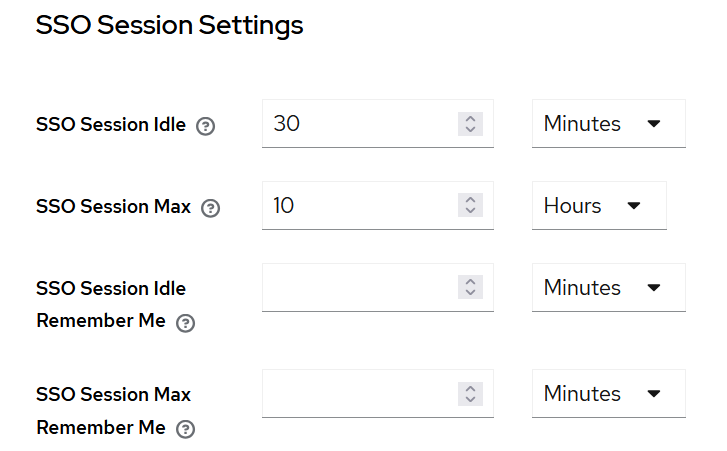
Task: Click the SSO Session Idle field showing 30
Action: click(x=360, y=124)
